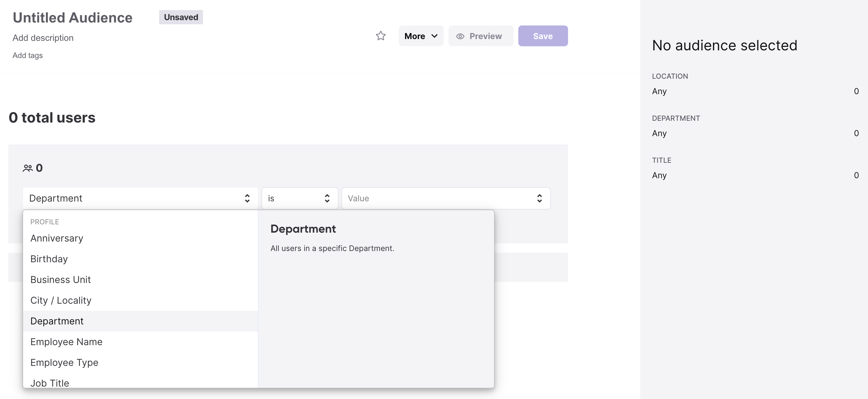Image resolution: width=868 pixels, height=399 pixels.
Task: Click the eye icon in Preview
Action: (460, 36)
